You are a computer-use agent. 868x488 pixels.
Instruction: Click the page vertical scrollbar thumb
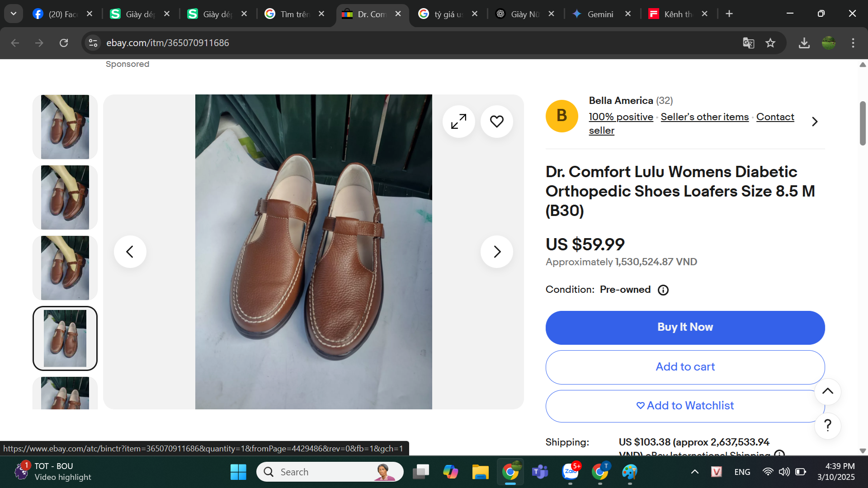(x=863, y=123)
